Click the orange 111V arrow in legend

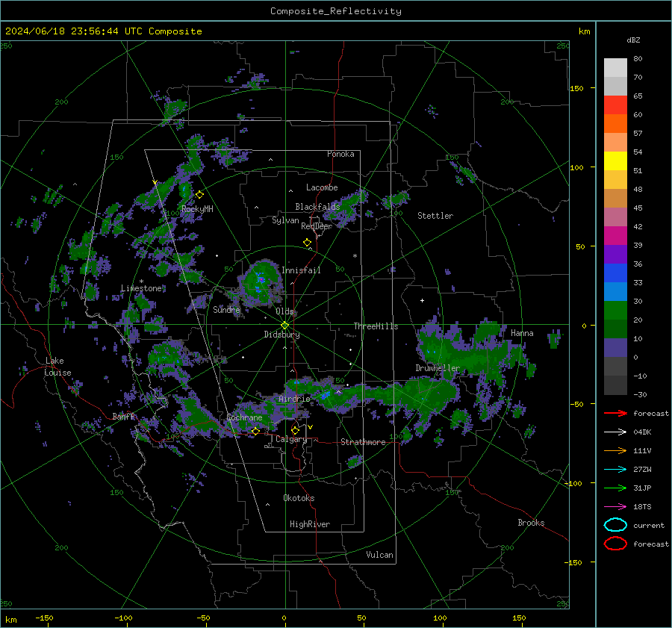tap(615, 450)
